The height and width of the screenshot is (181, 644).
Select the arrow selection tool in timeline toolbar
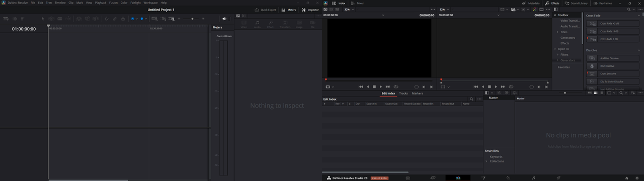tap(43, 19)
